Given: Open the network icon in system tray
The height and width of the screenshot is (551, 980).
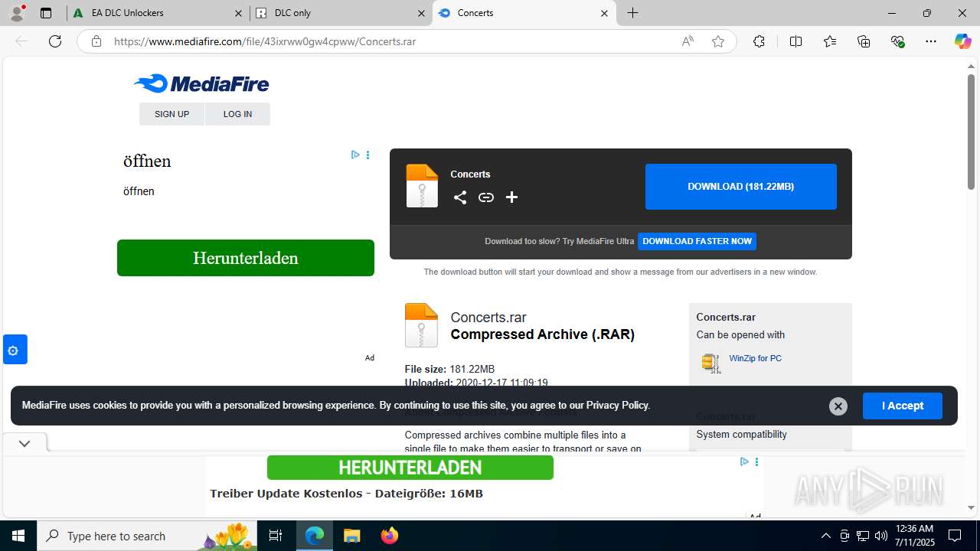Looking at the screenshot, I should 863,536.
